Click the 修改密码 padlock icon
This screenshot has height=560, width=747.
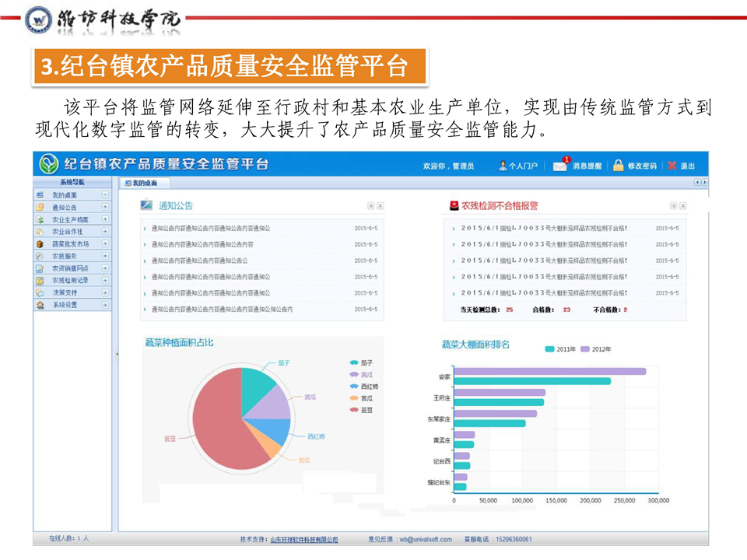[618, 166]
